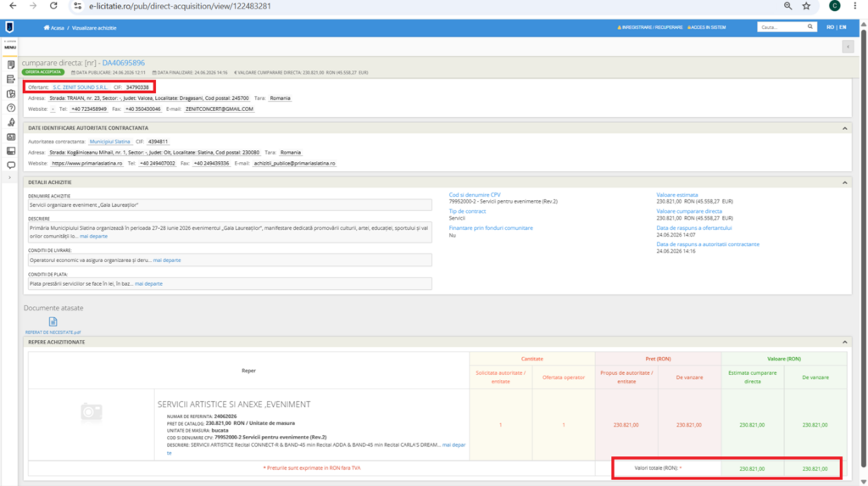Open the sidebar monitor icon

pyautogui.click(x=10, y=151)
